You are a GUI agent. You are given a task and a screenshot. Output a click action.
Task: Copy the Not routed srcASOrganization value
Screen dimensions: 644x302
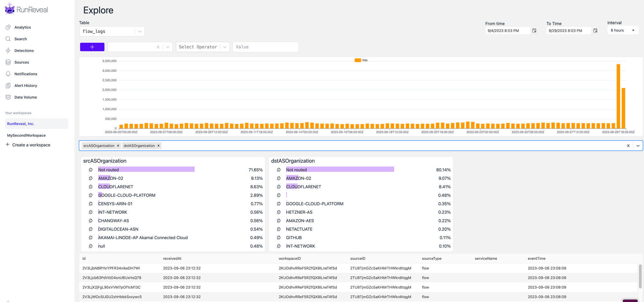pyautogui.click(x=90, y=169)
